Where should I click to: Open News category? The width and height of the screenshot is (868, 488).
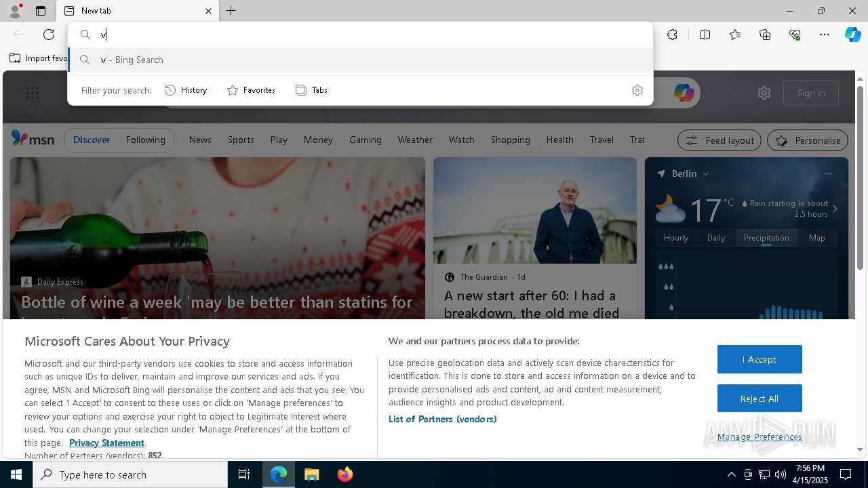(200, 140)
